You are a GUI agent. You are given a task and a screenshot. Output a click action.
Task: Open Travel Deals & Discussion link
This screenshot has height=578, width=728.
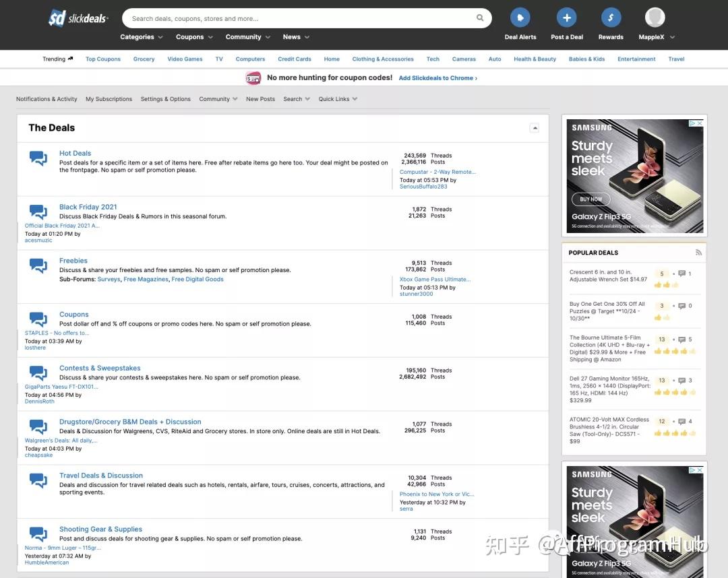[x=100, y=476]
